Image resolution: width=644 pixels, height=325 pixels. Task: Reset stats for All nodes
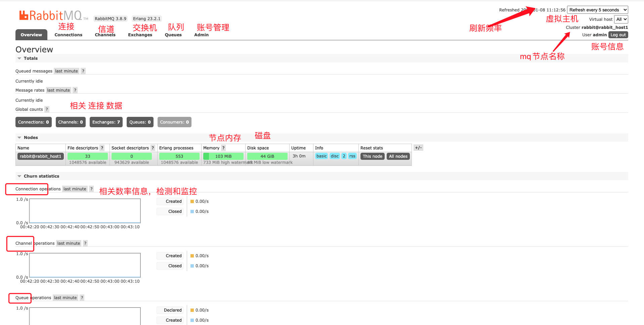398,156
